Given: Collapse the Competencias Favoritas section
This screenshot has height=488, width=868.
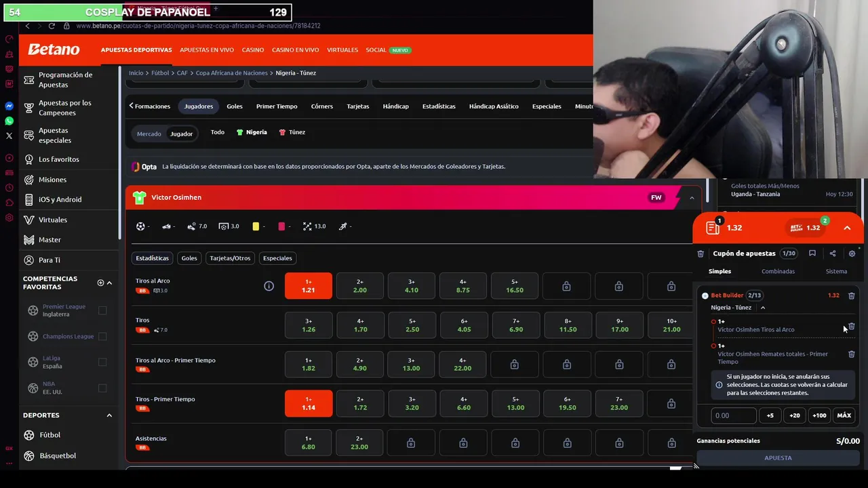Looking at the screenshot, I should click(109, 283).
